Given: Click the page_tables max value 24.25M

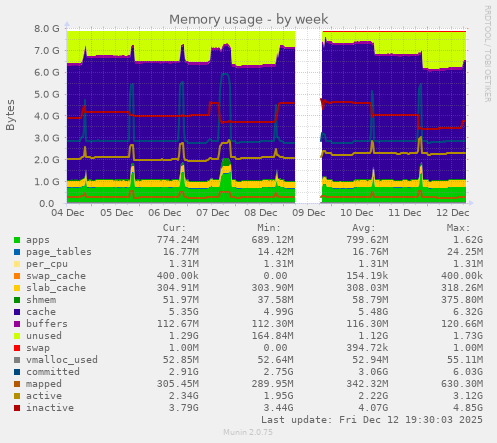Looking at the screenshot, I should tap(465, 252).
